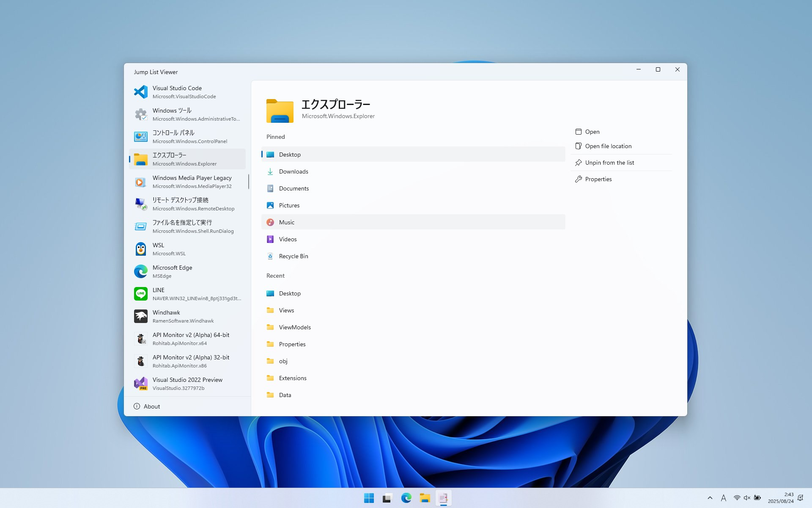Image resolution: width=812 pixels, height=508 pixels.
Task: Open the About page
Action: pyautogui.click(x=151, y=406)
